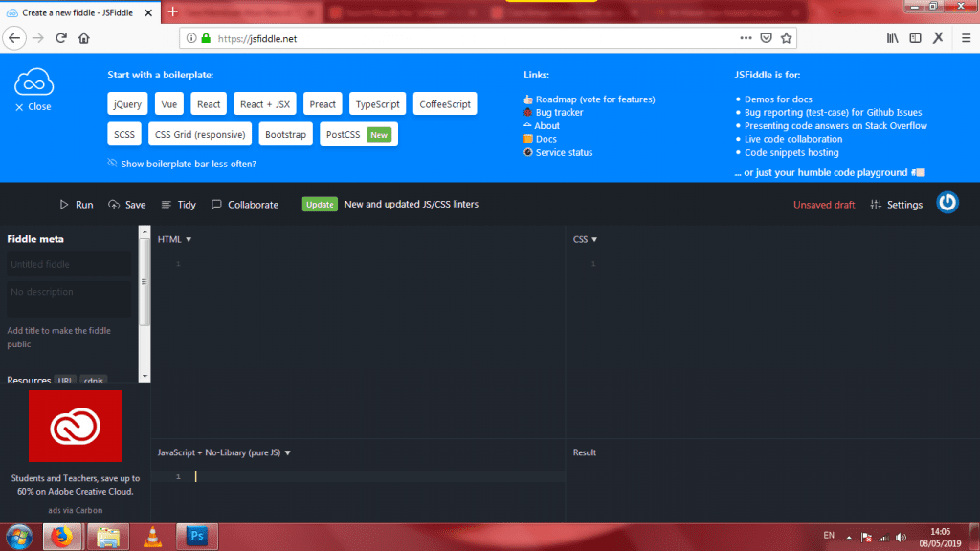Click the volume speaker tray icon
The width and height of the screenshot is (980, 551).
point(901,538)
